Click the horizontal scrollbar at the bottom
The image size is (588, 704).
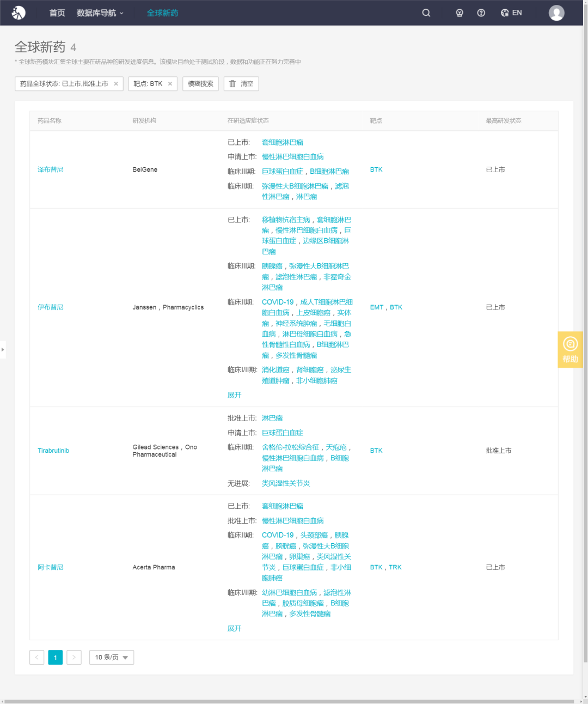pos(289,701)
